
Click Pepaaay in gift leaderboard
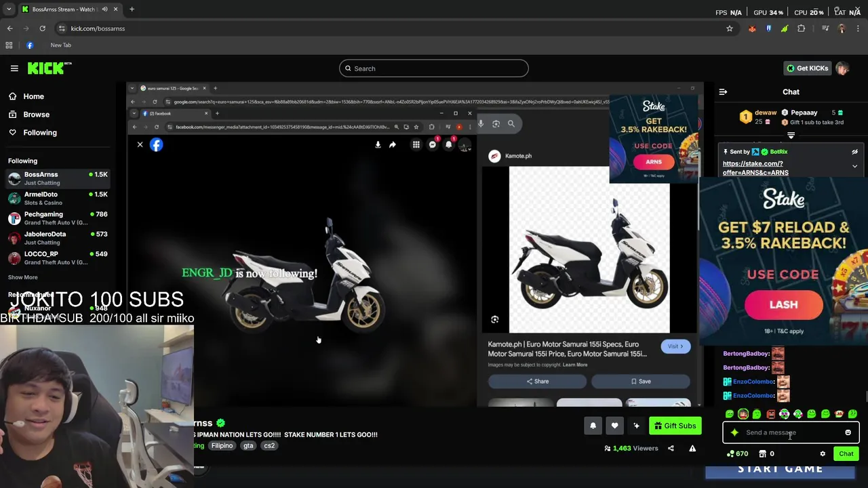(804, 113)
